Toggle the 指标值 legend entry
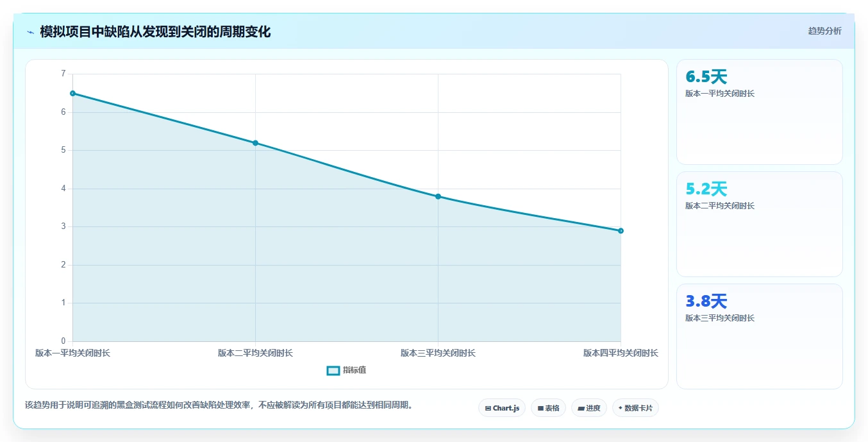 346,370
